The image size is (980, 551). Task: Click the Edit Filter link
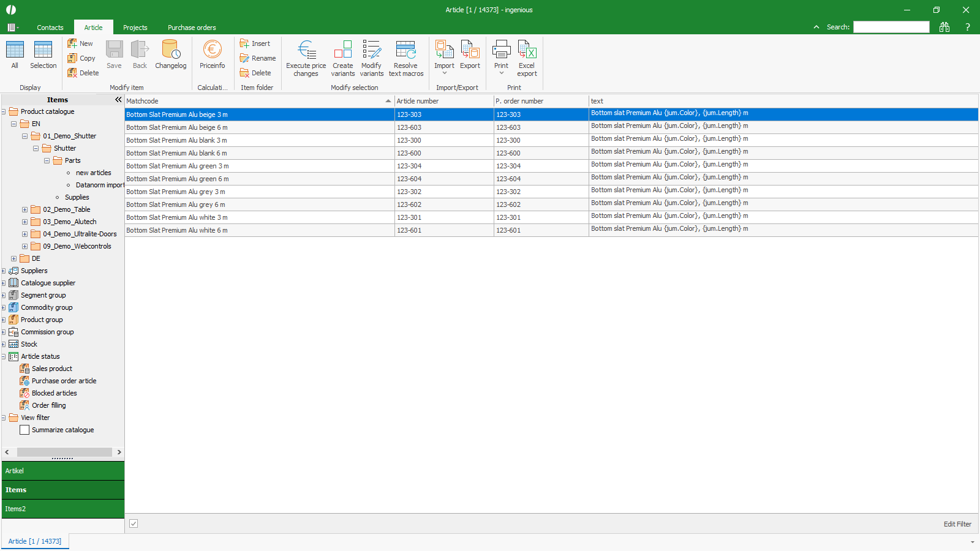(957, 524)
